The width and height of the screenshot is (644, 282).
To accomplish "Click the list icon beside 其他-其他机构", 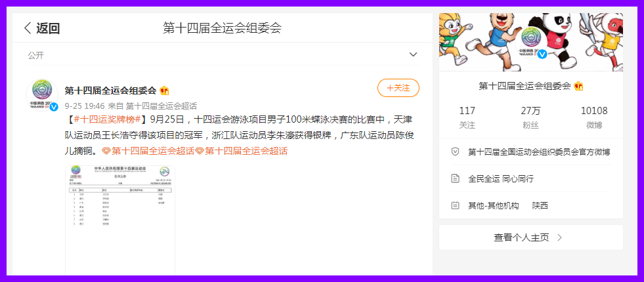I will [455, 205].
